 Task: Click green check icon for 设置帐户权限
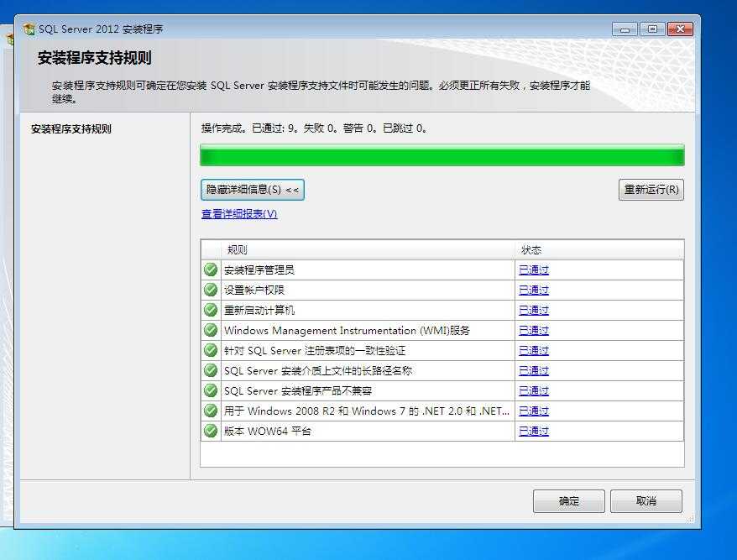211,290
